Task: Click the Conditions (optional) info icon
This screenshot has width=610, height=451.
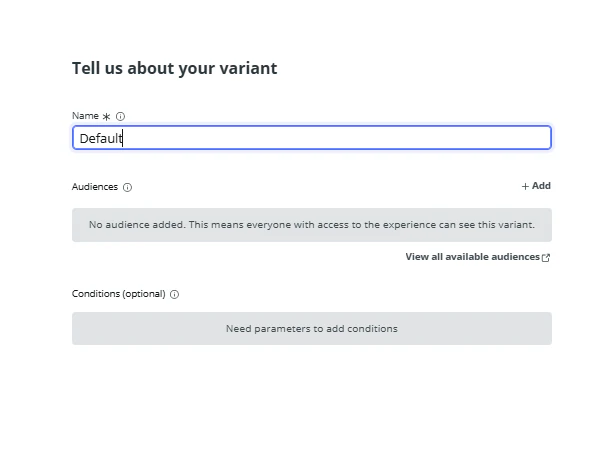Action: (x=175, y=295)
